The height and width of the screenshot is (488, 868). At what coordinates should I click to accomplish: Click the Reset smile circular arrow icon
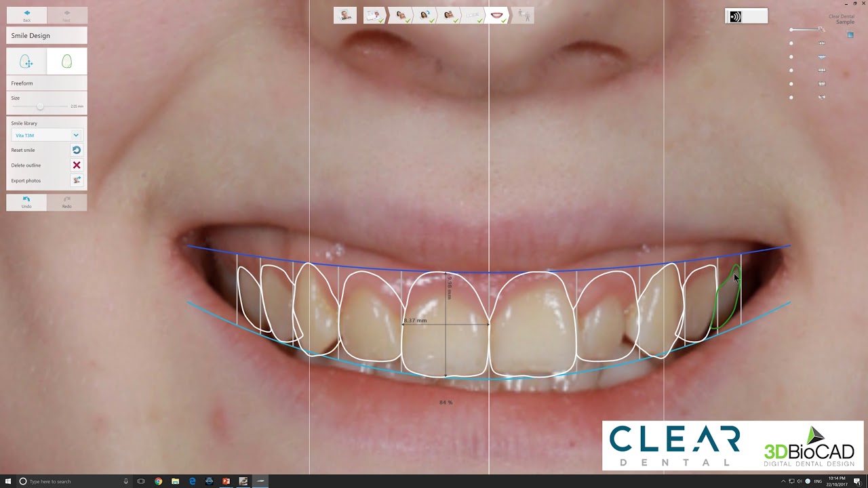point(76,150)
